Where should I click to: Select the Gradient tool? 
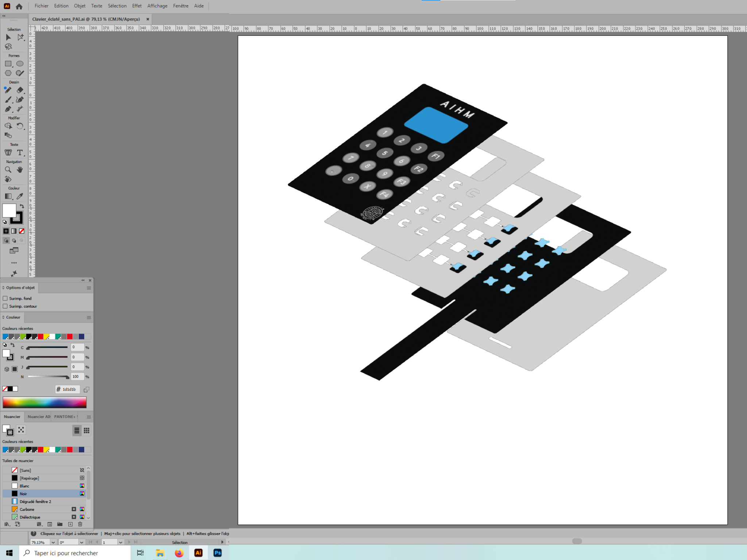[x=8, y=197]
